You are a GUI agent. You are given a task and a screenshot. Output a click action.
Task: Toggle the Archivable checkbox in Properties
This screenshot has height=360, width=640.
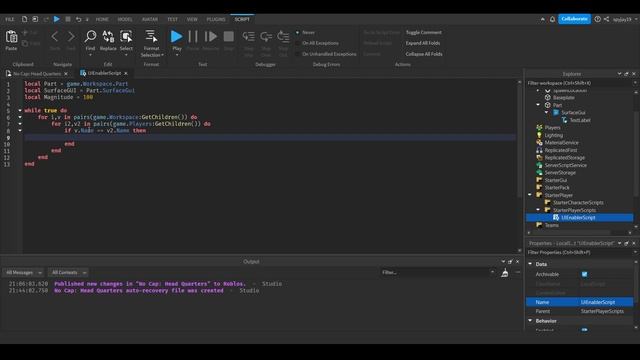(584, 274)
